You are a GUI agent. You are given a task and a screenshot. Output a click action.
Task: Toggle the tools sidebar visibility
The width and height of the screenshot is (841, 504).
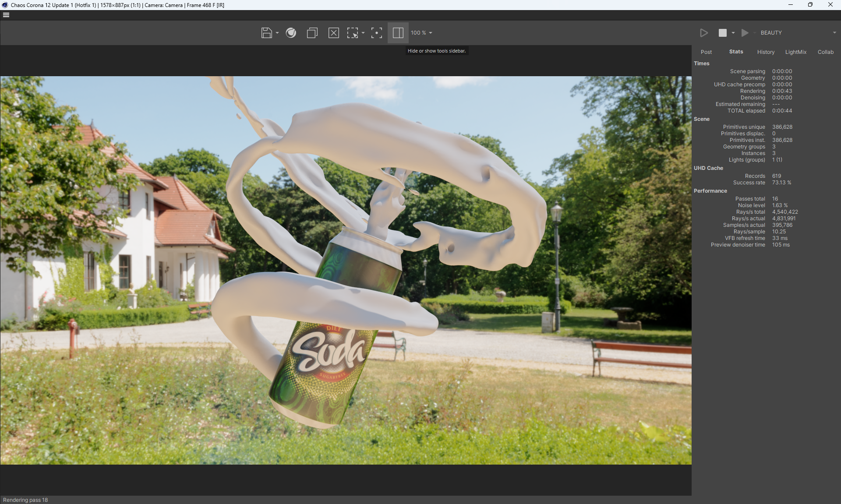pos(398,33)
